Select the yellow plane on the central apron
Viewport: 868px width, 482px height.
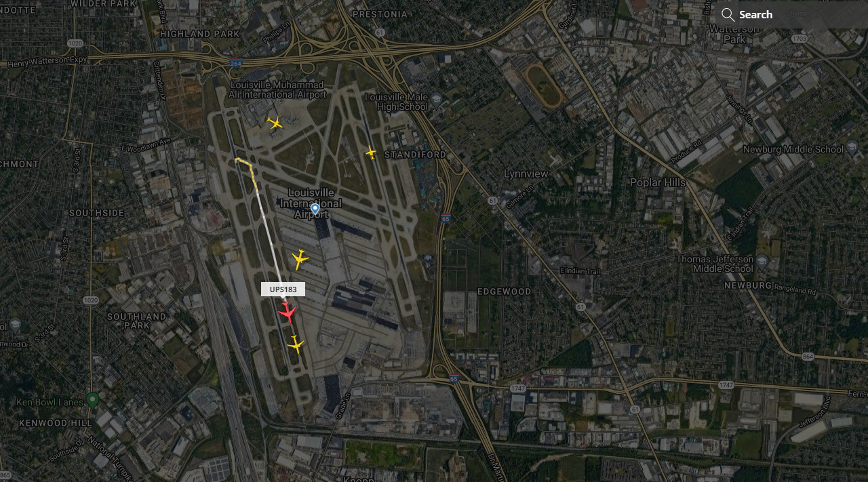pos(300,258)
